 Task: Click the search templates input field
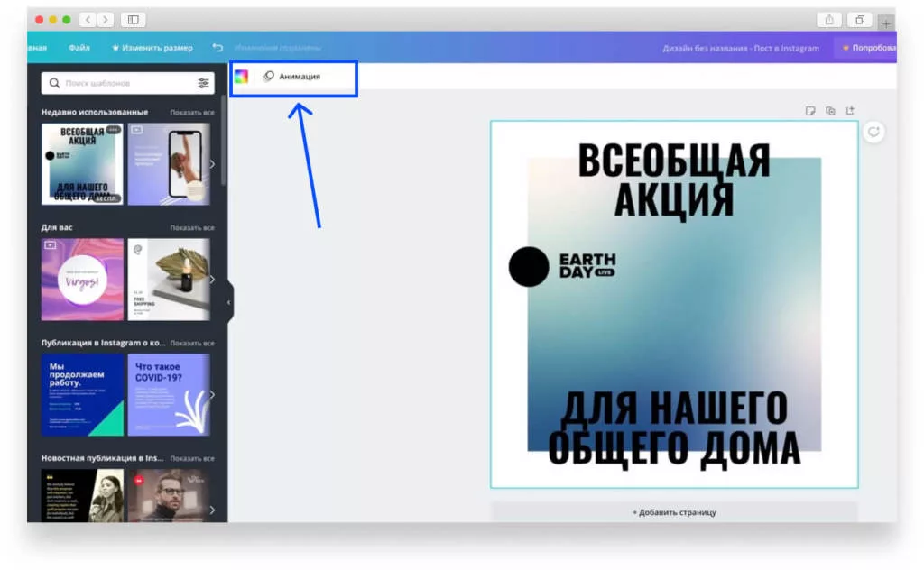[x=128, y=83]
